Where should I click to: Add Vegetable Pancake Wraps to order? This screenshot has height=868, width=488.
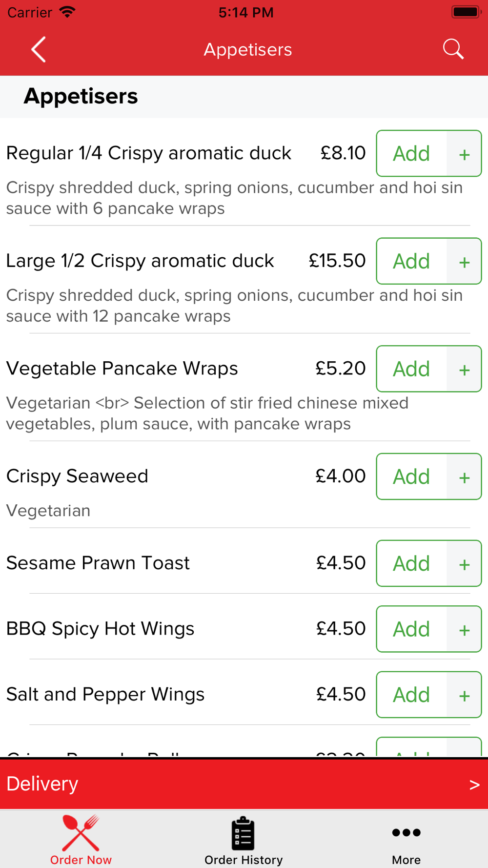[x=411, y=369]
